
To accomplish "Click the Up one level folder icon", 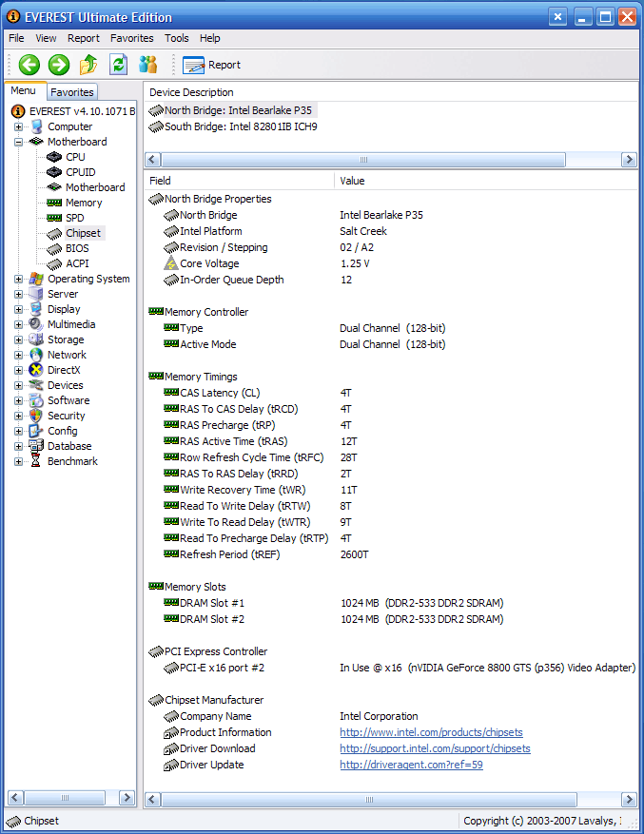I will pyautogui.click(x=88, y=65).
